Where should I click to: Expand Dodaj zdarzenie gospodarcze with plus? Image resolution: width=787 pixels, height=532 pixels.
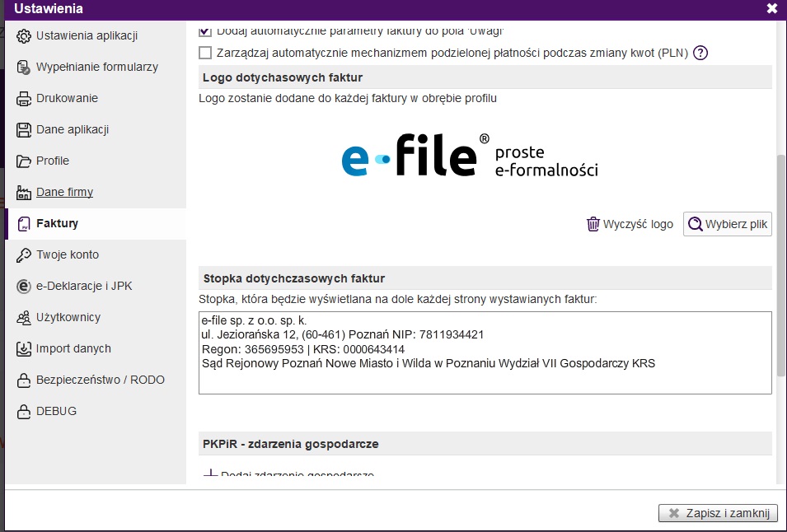pyautogui.click(x=210, y=475)
